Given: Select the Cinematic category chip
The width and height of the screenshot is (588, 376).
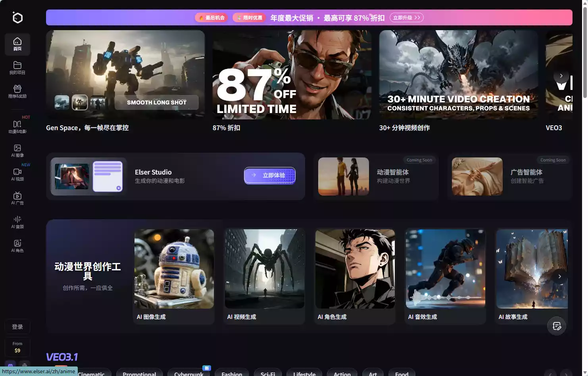Looking at the screenshot, I should click(x=91, y=374).
